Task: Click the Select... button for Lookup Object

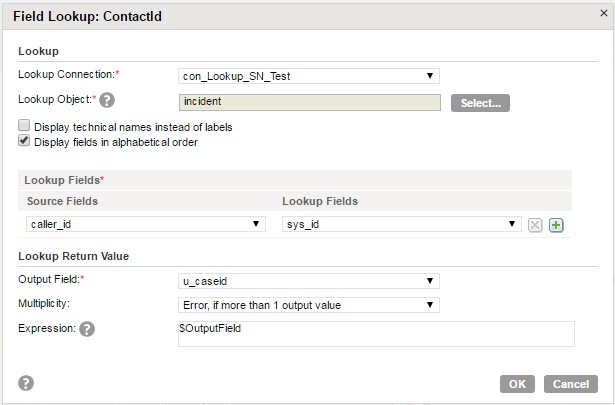Action: [x=480, y=103]
